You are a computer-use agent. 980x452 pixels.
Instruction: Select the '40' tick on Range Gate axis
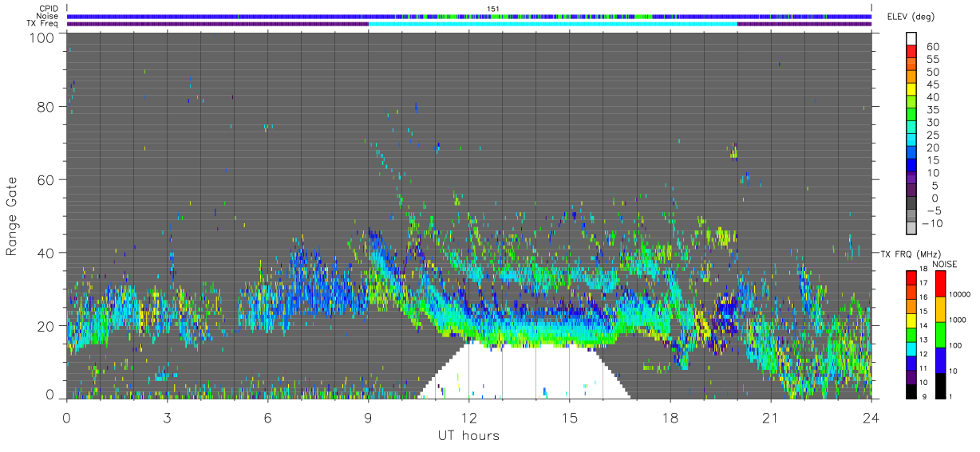(45, 253)
